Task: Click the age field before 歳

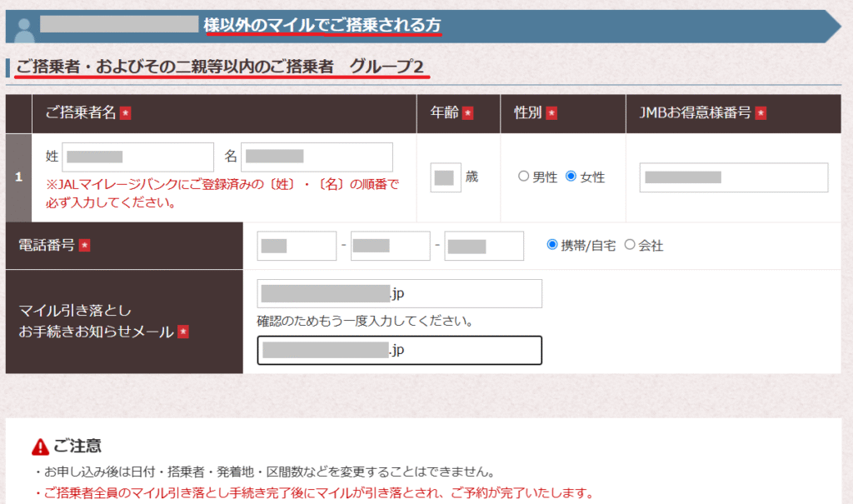Action: pos(445,177)
